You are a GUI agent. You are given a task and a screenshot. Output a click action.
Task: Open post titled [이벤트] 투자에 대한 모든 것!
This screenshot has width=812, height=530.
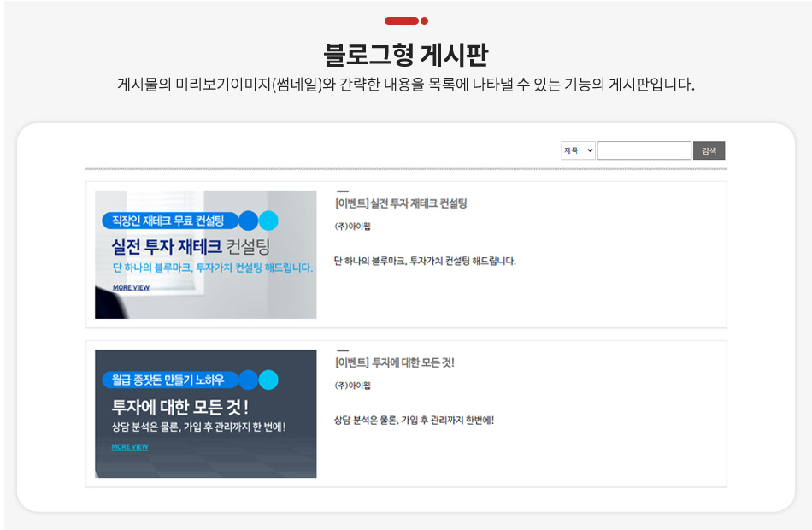click(395, 362)
